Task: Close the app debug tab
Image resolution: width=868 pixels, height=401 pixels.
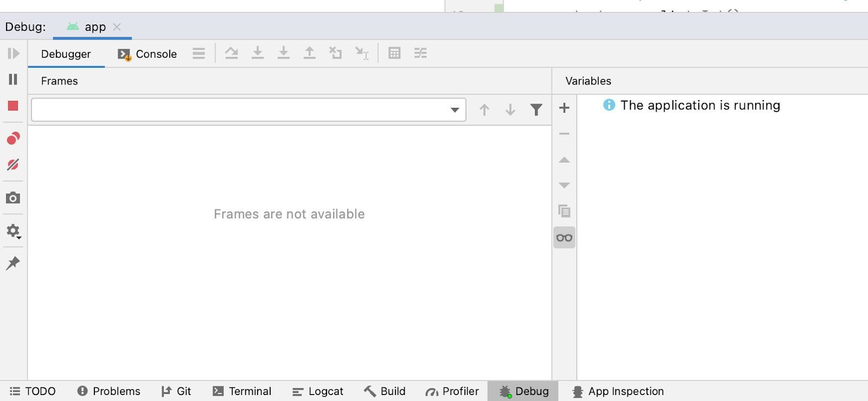Action: point(117,27)
